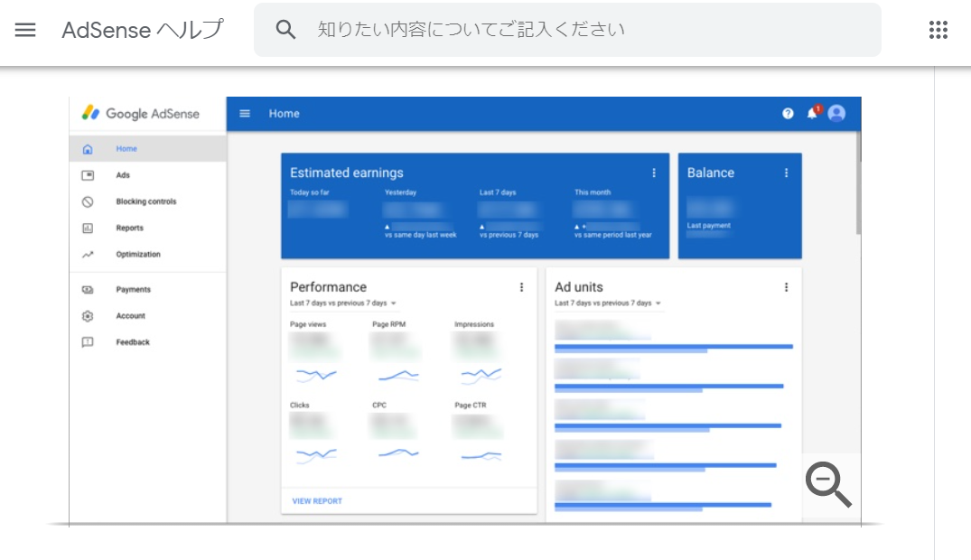The width and height of the screenshot is (971, 560).
Task: Click the Impressions sparkline chart
Action: pyautogui.click(x=481, y=375)
